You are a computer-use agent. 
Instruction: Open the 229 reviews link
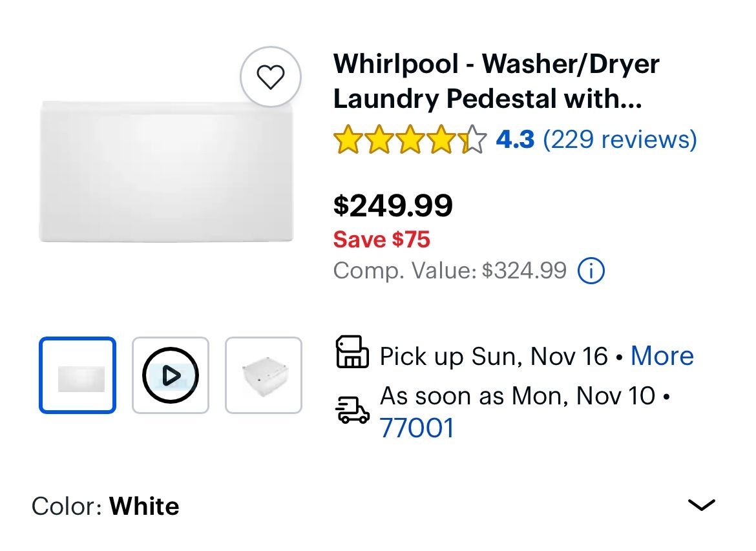pyautogui.click(x=620, y=139)
